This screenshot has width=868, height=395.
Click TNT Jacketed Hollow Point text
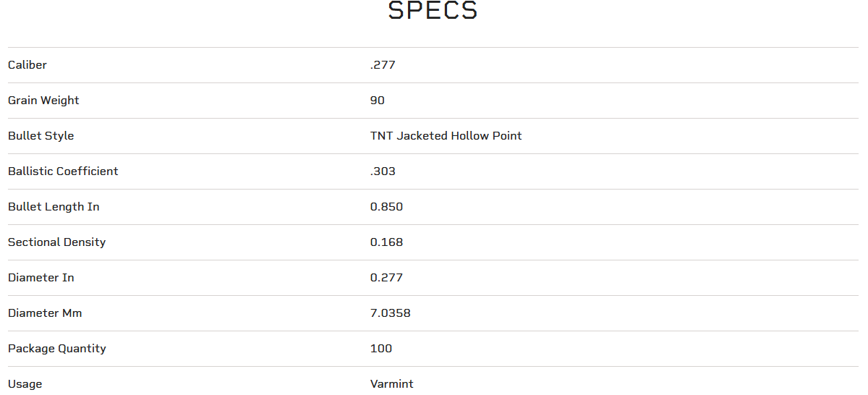(446, 136)
